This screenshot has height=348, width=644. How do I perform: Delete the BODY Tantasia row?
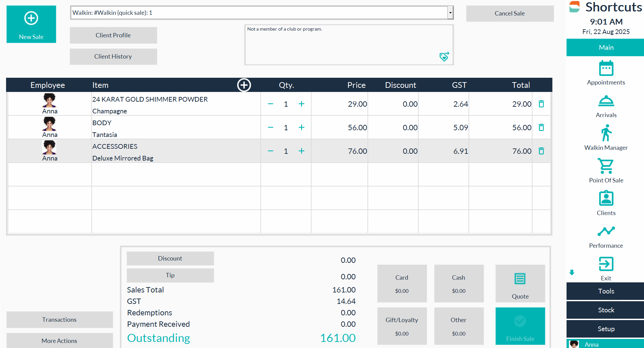541,128
